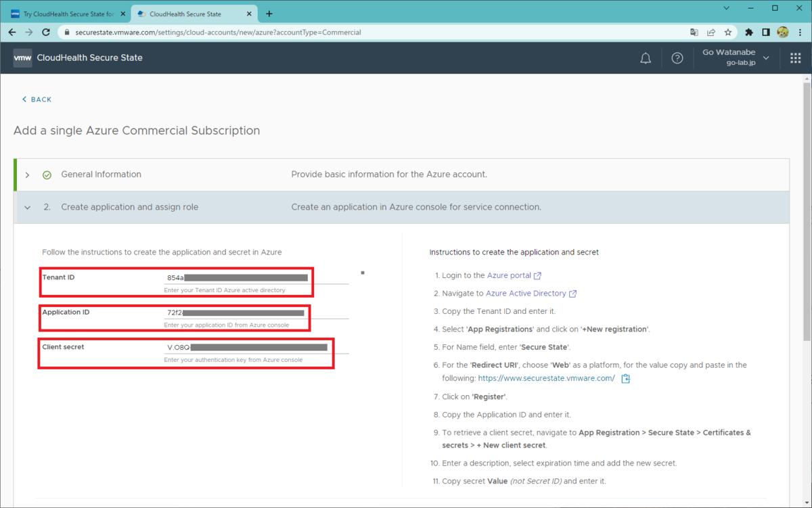812x508 pixels.
Task: Click the padlock site info icon
Action: click(66, 32)
